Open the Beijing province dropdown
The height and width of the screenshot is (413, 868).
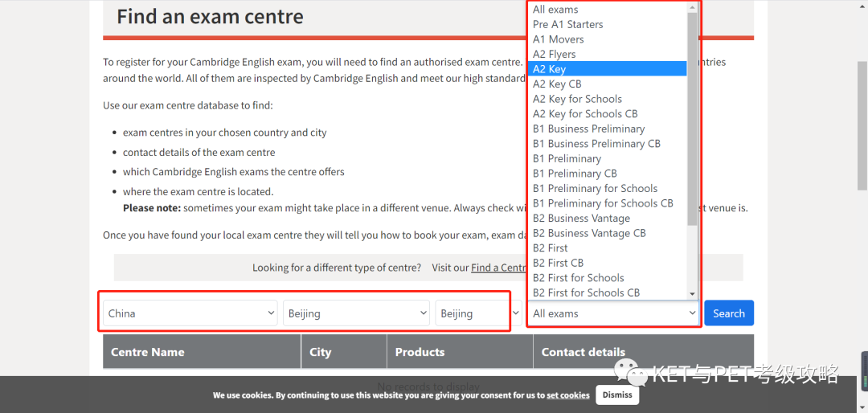pyautogui.click(x=356, y=313)
